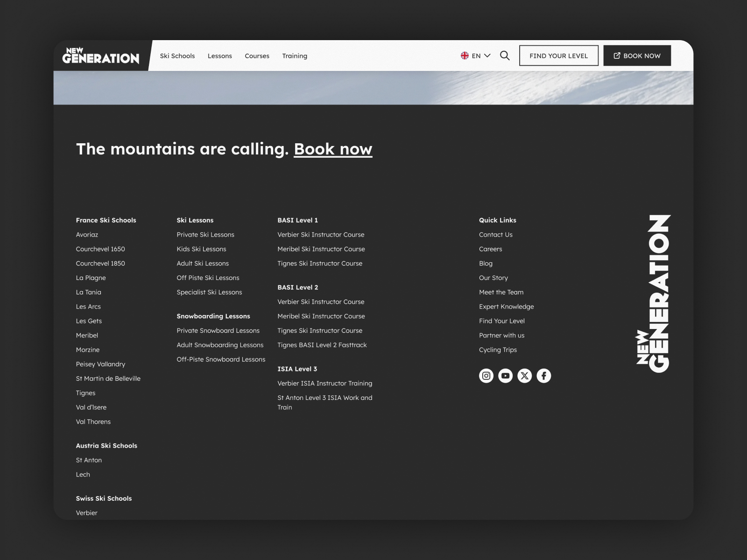Viewport: 747px width, 560px height.
Task: Open Kids Ski Lessons link
Action: click(201, 249)
